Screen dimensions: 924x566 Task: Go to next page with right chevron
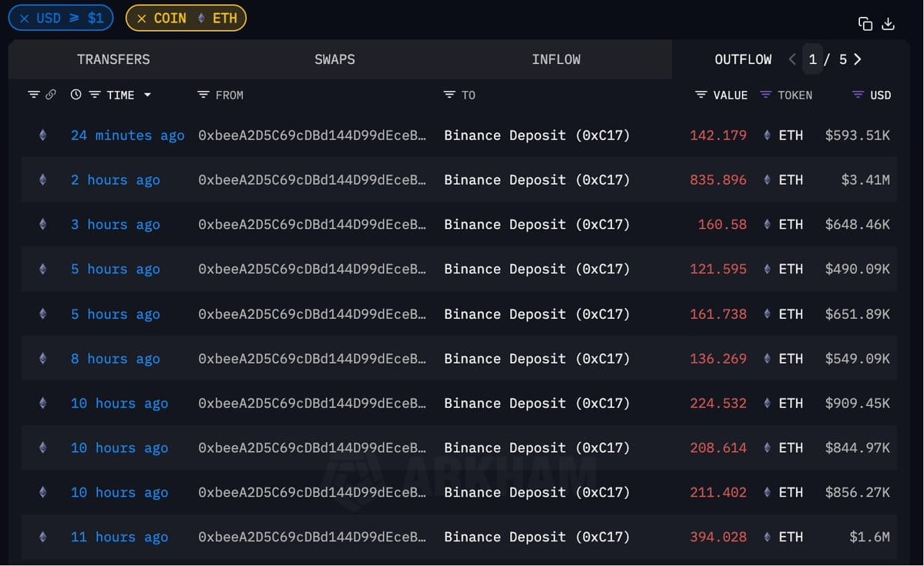pos(858,59)
